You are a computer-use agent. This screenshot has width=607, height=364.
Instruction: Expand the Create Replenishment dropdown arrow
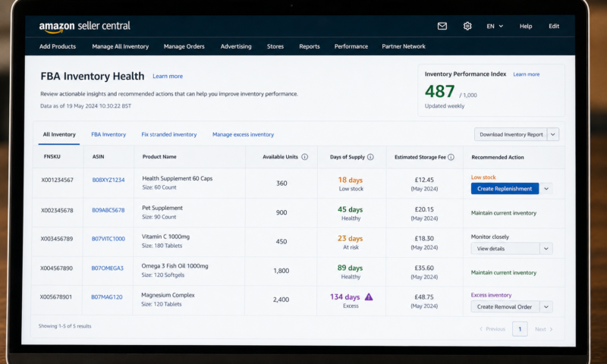point(546,189)
